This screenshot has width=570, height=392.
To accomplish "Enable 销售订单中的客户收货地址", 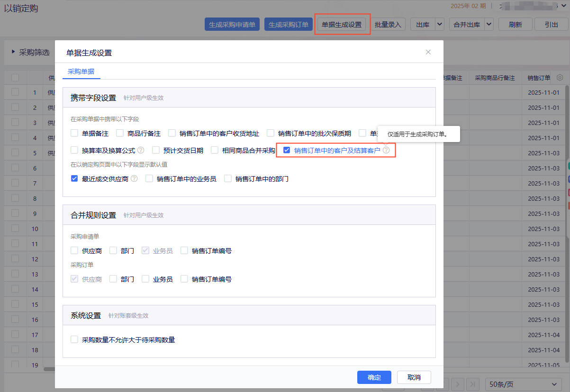I will 172,133.
